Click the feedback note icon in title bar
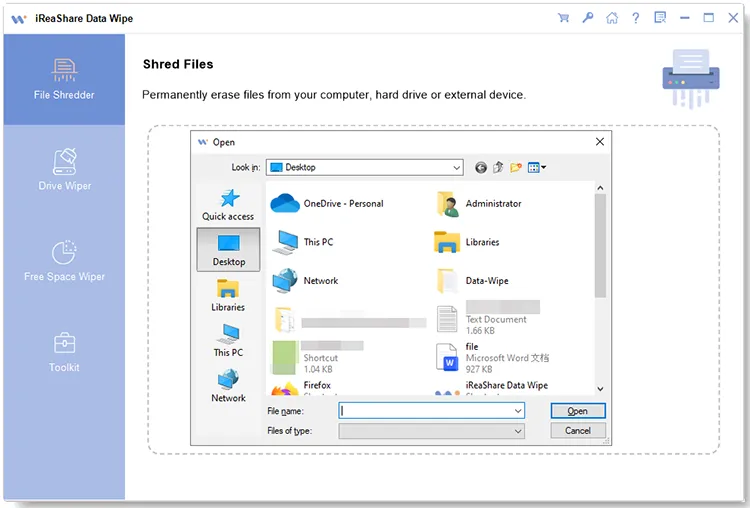 [660, 18]
